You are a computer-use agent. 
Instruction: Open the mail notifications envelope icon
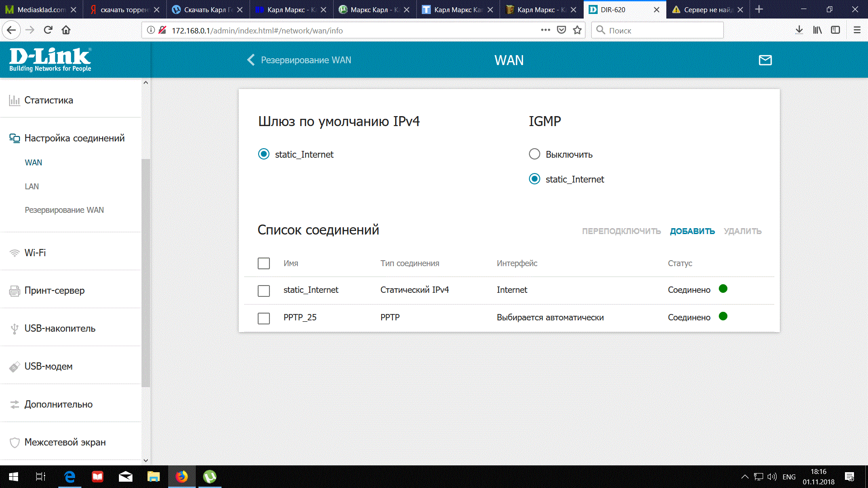[x=765, y=60]
